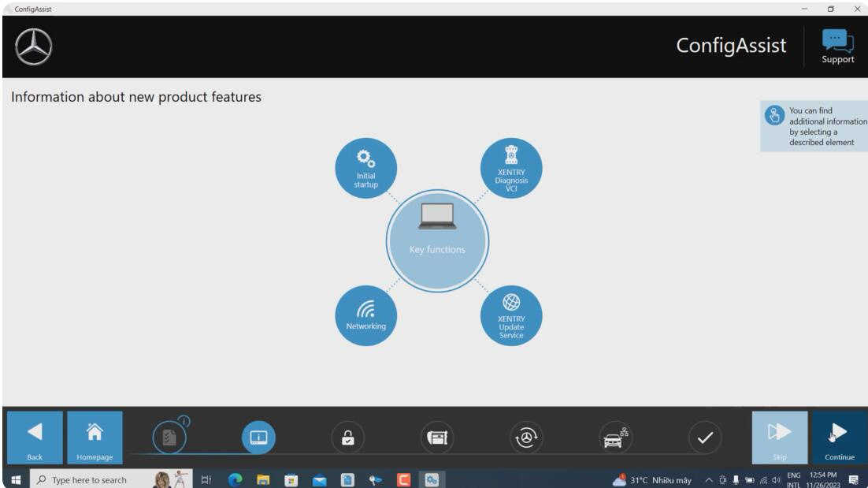Click the 'ConfigAssist' title in header

coord(731,46)
